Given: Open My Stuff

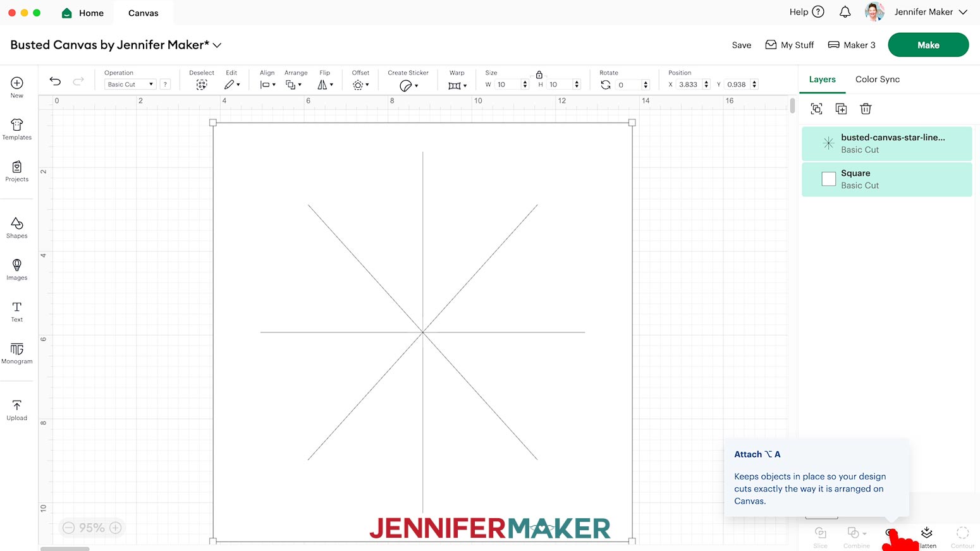Looking at the screenshot, I should click(x=790, y=45).
